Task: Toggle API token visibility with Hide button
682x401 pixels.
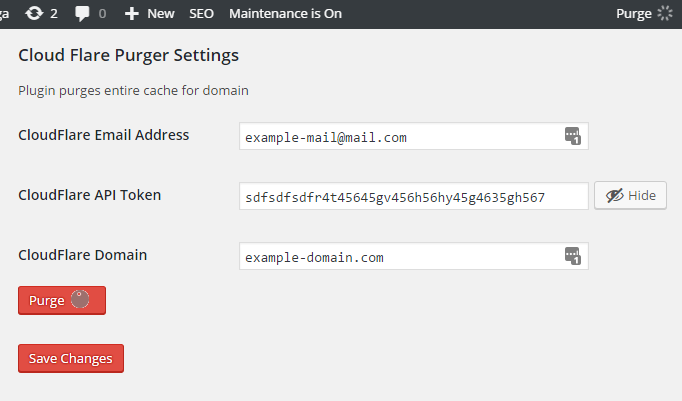Action: pos(630,196)
